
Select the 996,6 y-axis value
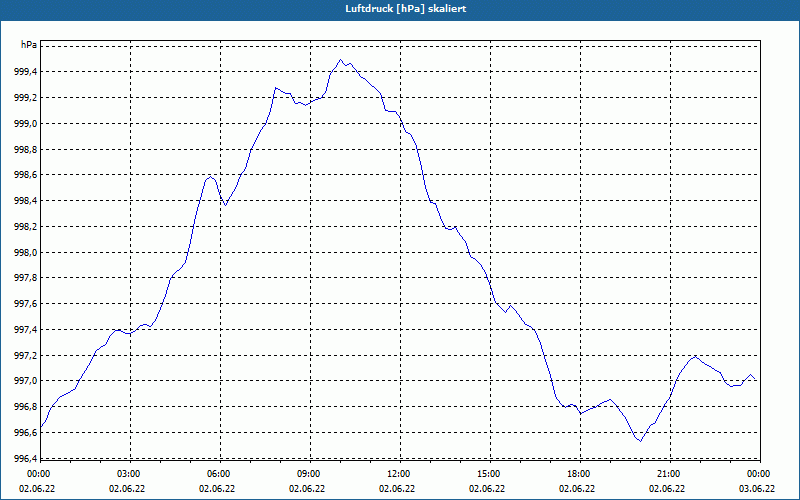click(26, 433)
